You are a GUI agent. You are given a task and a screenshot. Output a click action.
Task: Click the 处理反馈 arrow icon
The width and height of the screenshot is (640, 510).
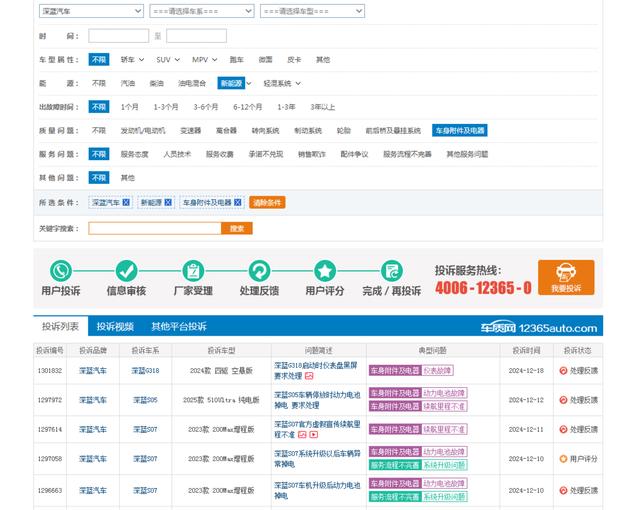click(259, 271)
